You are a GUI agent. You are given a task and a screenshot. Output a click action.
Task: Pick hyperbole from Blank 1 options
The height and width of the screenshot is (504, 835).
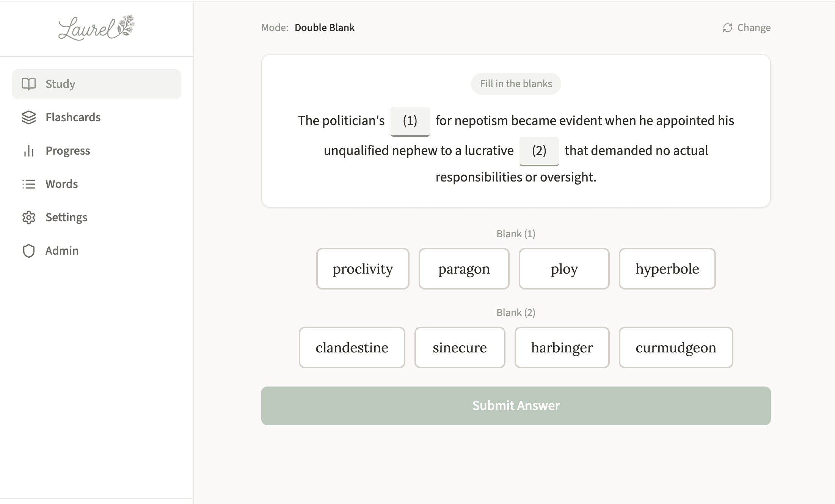click(667, 269)
